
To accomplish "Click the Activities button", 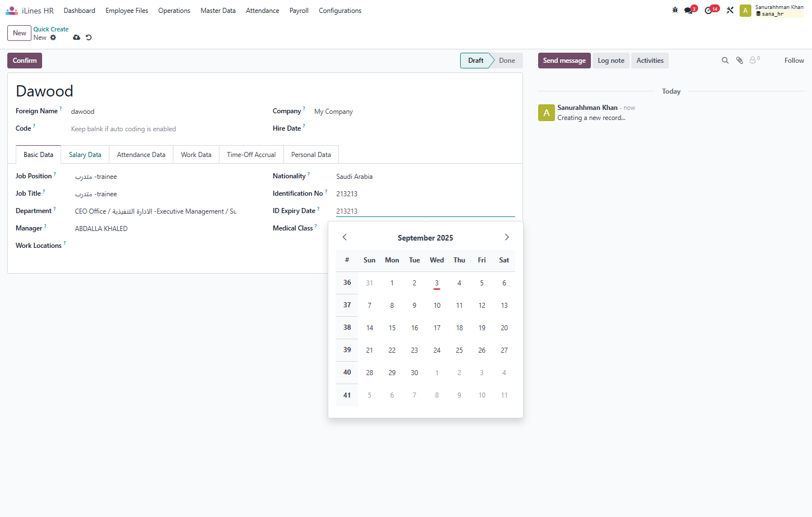I will (650, 61).
